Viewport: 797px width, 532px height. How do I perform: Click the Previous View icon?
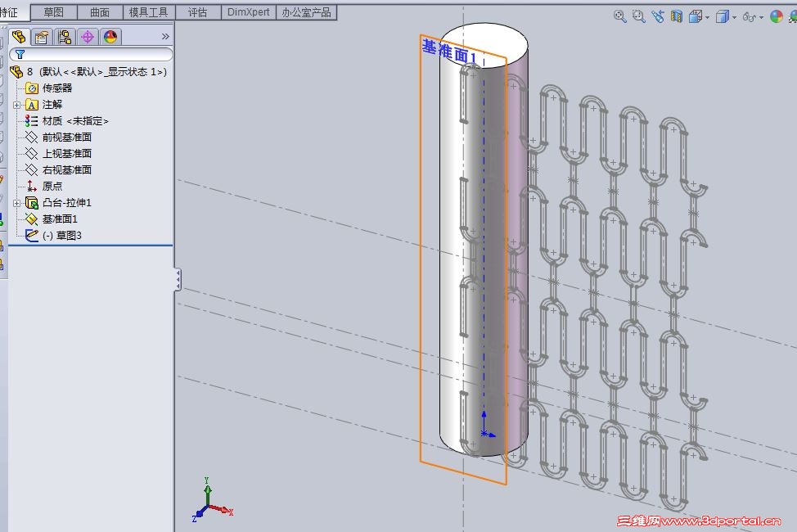pos(658,16)
